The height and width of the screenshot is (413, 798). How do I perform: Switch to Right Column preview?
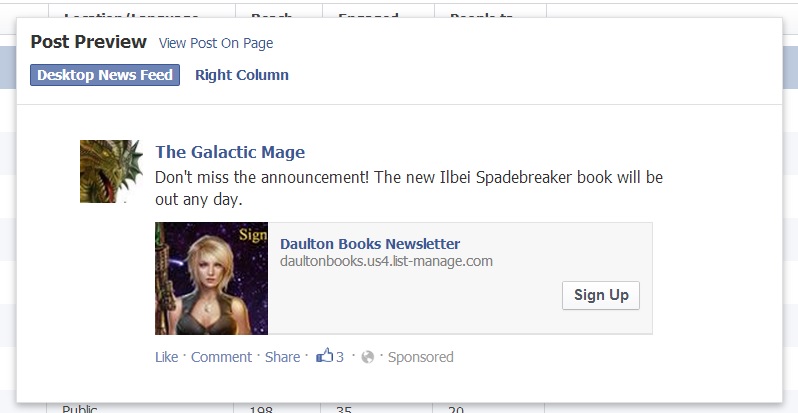(242, 75)
